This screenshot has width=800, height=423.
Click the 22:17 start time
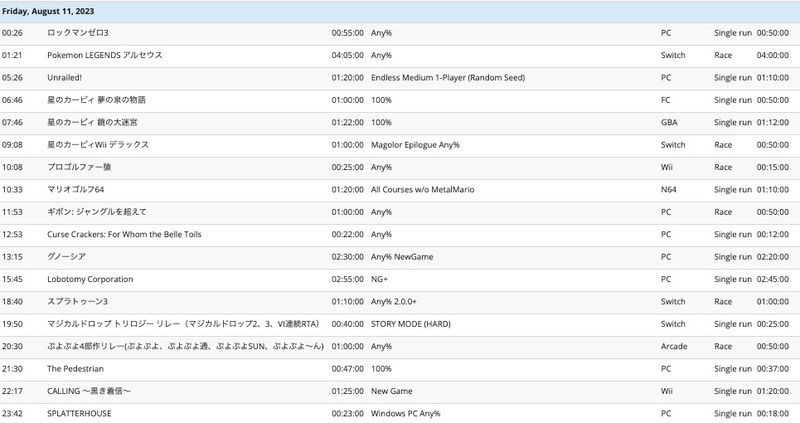click(x=12, y=391)
